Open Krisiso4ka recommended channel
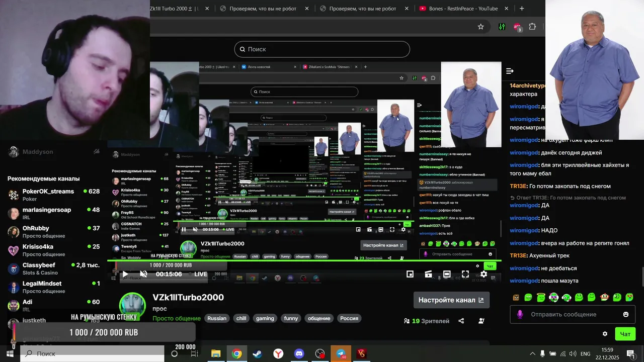This screenshot has width=644, height=362. click(53, 250)
